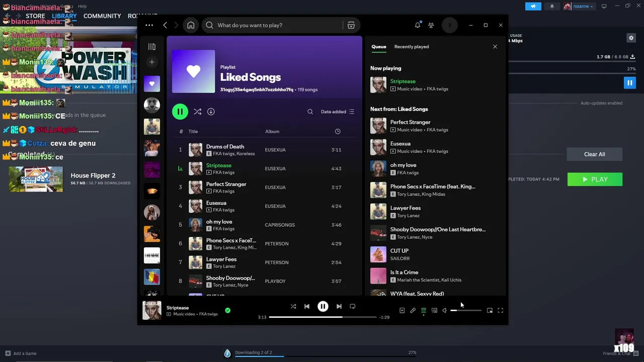Enter full screen in Spotify player

click(x=501, y=311)
